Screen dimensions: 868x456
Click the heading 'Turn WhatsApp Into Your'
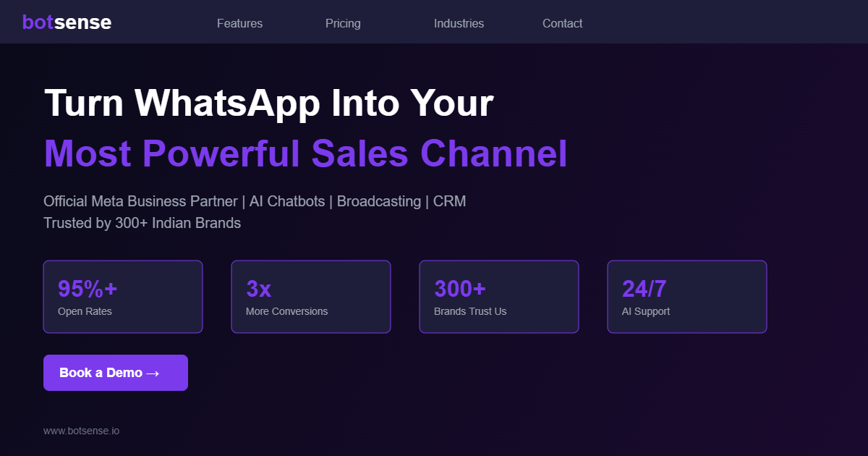coord(268,103)
